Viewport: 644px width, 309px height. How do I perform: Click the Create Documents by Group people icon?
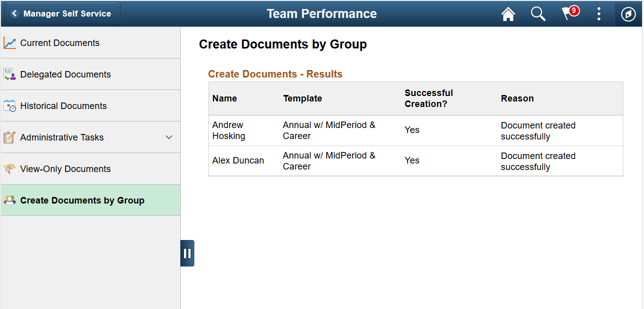pos(10,200)
